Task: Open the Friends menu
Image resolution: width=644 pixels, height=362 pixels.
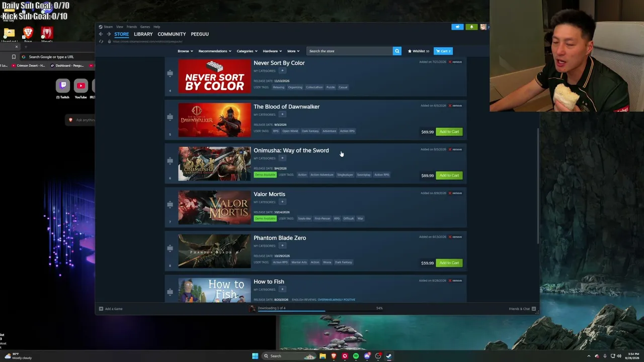Action: click(x=132, y=27)
